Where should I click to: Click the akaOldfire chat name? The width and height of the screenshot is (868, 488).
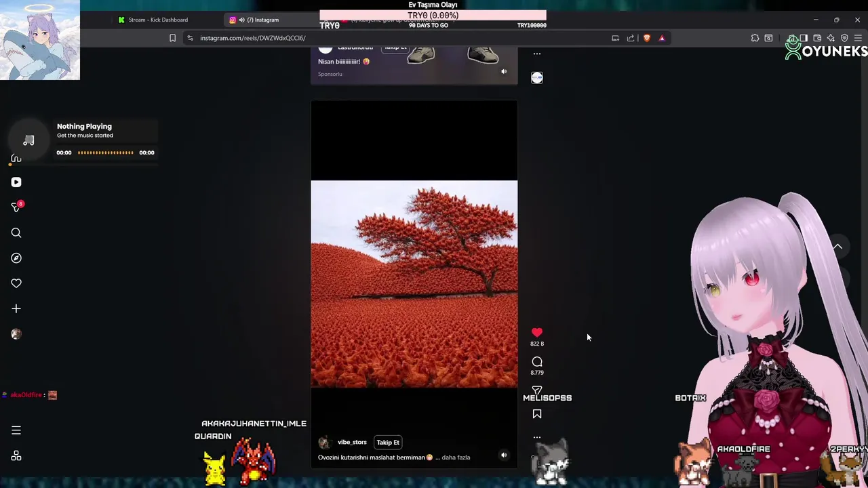[26, 395]
